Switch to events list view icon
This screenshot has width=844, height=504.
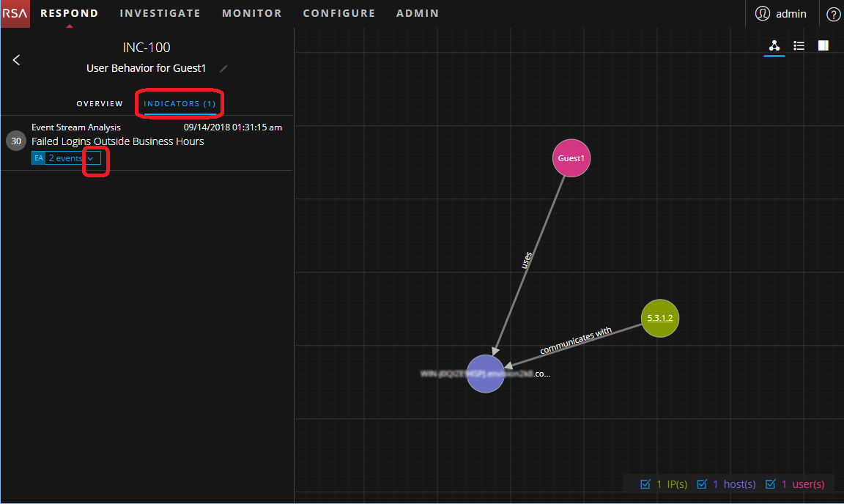(799, 45)
